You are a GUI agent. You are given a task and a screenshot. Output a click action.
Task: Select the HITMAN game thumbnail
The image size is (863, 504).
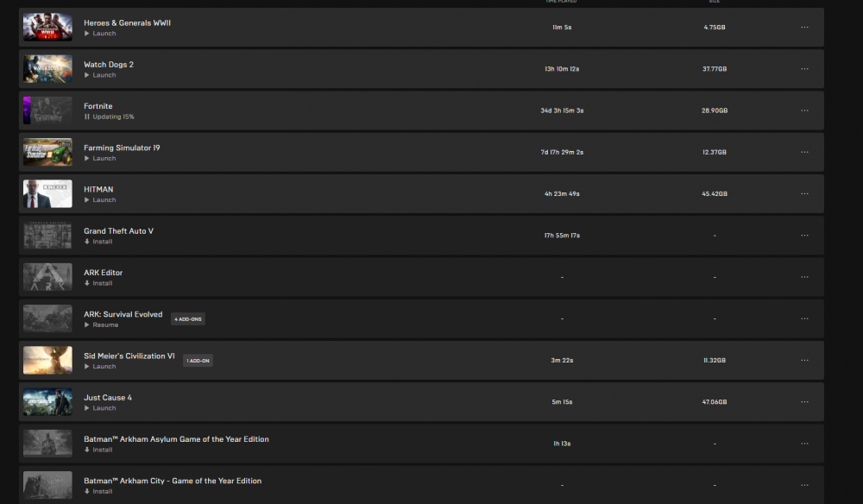pos(47,193)
